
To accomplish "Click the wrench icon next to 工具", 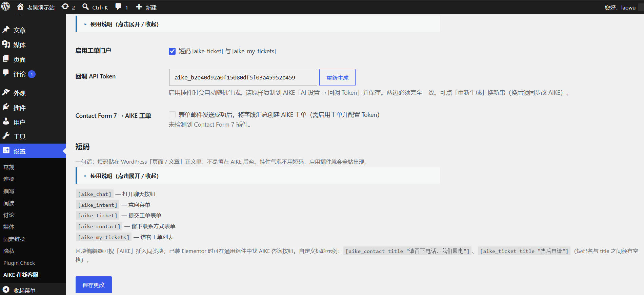I will pos(6,136).
